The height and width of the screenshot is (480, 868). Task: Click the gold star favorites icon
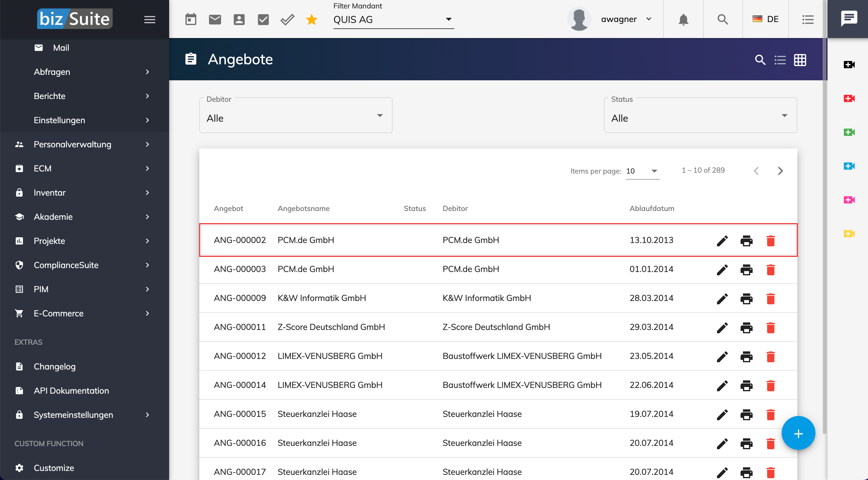pyautogui.click(x=312, y=19)
